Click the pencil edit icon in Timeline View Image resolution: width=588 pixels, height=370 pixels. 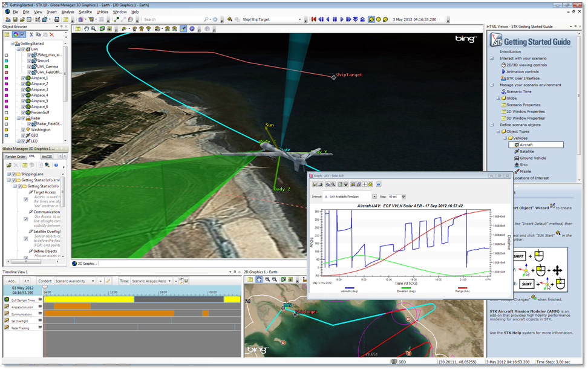click(108, 281)
